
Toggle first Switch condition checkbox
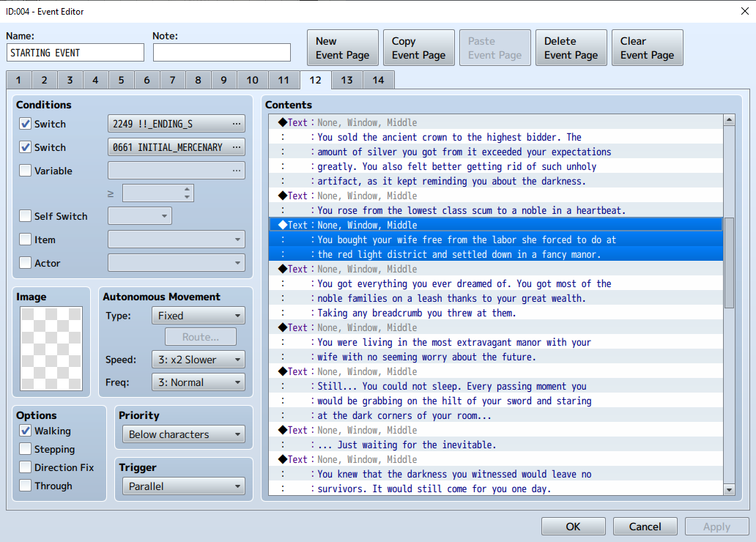click(x=25, y=124)
